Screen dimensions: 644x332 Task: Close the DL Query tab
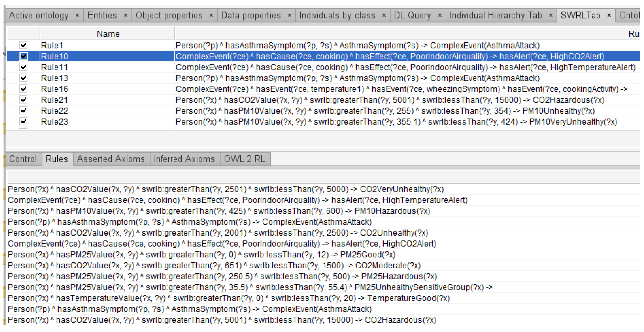440,16
